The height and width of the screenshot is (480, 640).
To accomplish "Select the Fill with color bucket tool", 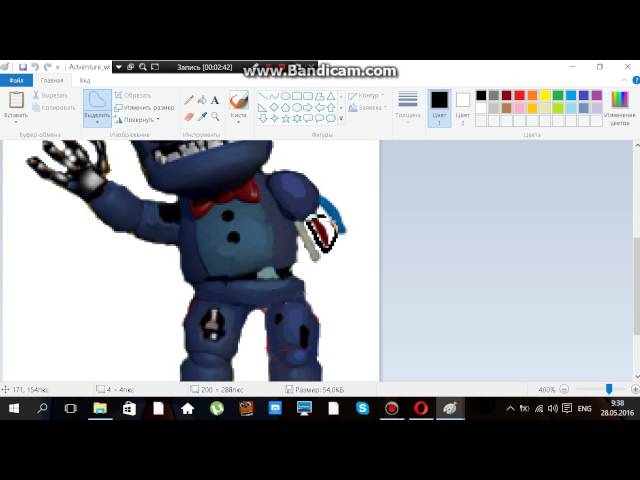I will [202, 100].
